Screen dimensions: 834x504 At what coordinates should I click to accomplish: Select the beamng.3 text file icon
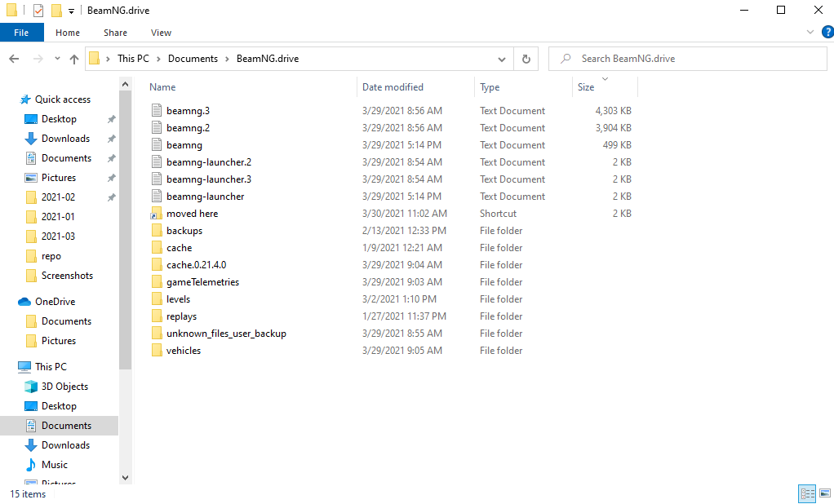(157, 111)
